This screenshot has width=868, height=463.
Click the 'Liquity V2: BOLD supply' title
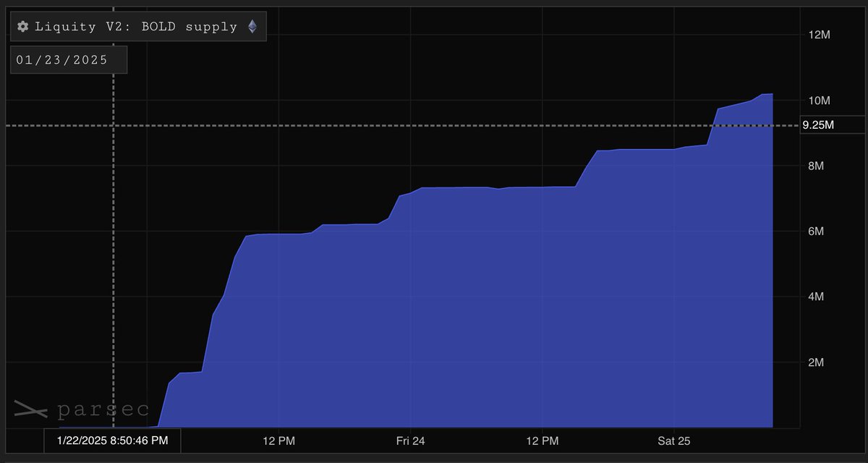tap(137, 27)
